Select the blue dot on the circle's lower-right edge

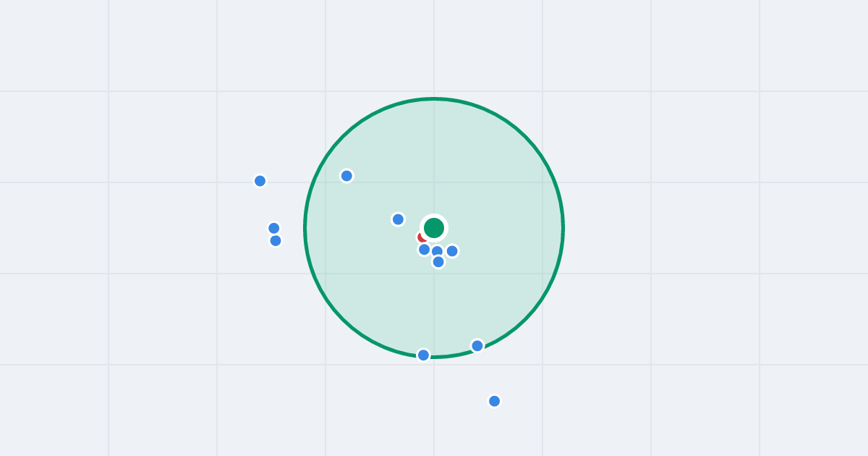pos(477,346)
